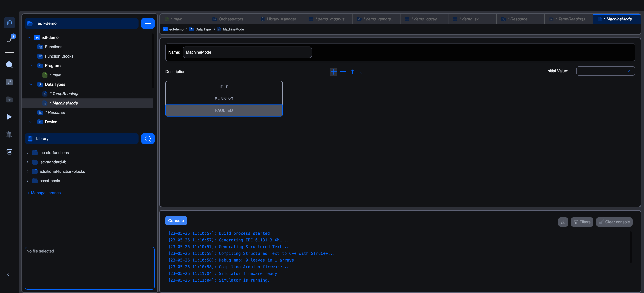Click the Programs folder icon

click(x=40, y=66)
